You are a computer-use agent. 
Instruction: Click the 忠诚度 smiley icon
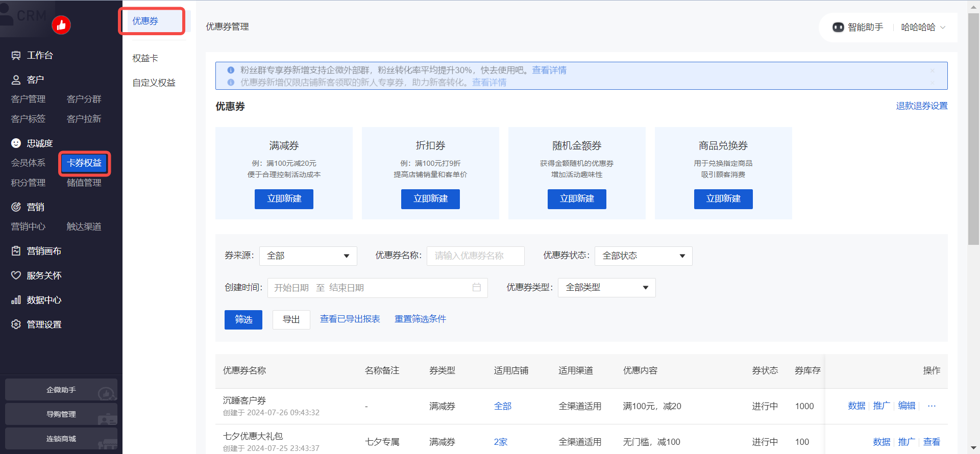16,143
